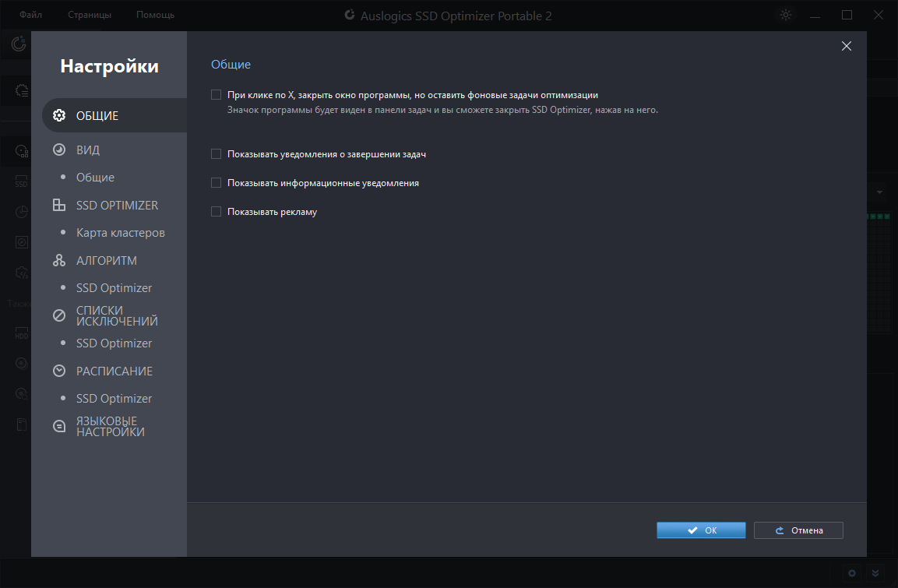Click the disc icon below HDD in main sidebar
The width and height of the screenshot is (898, 588).
coord(21,363)
